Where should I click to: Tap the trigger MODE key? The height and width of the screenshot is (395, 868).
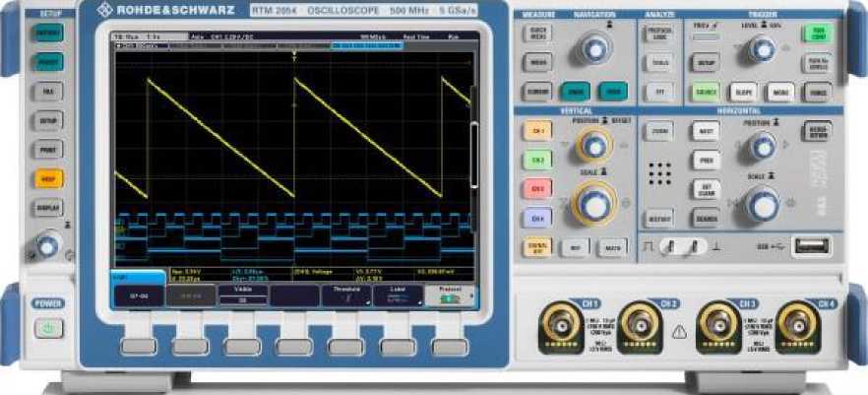tap(780, 92)
